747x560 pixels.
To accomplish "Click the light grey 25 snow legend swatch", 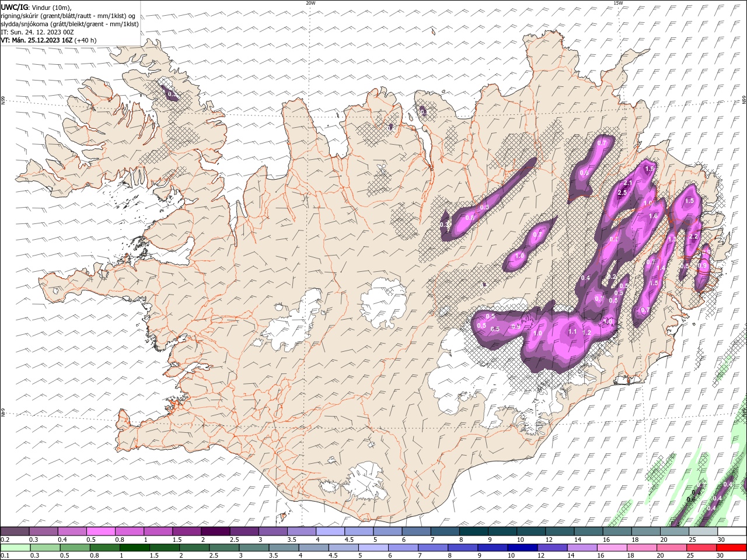I will point(703,531).
